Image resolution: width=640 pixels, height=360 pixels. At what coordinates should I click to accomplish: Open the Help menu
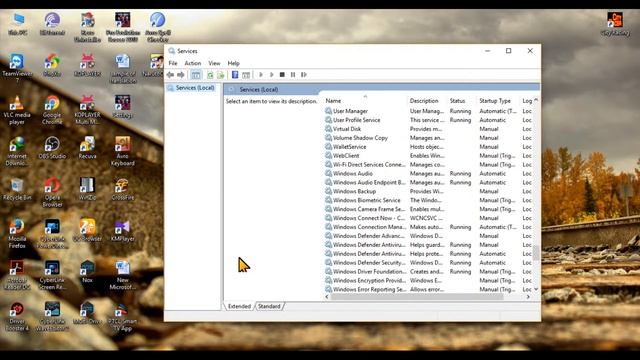coord(233,63)
